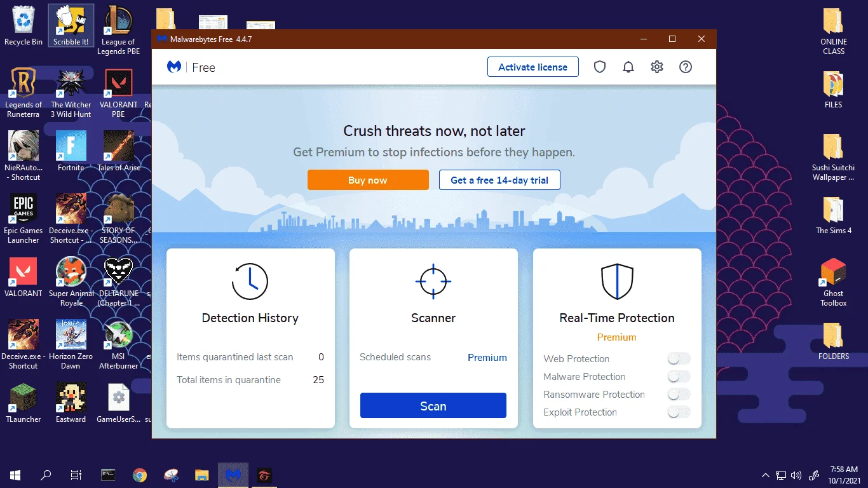Click Activate license button
The height and width of the screenshot is (488, 868).
point(533,67)
